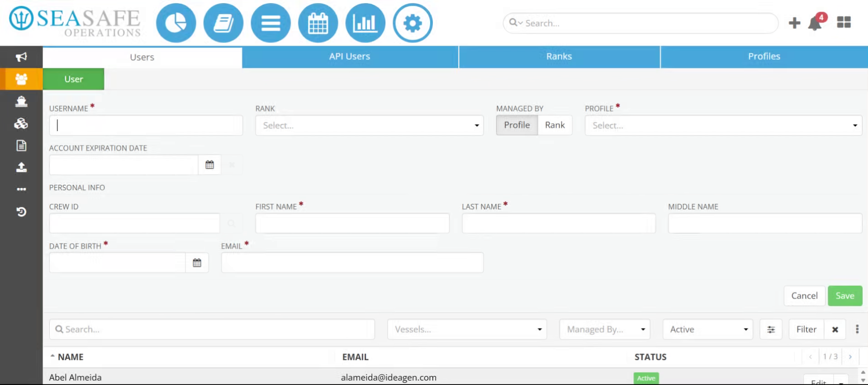Click the Crew ID input field

pyautogui.click(x=134, y=223)
